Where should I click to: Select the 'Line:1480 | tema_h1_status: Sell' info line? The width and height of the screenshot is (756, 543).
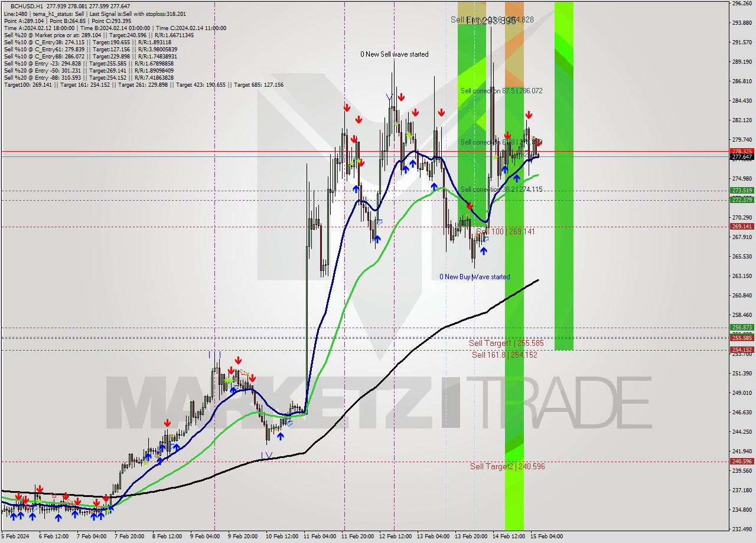click(95, 14)
